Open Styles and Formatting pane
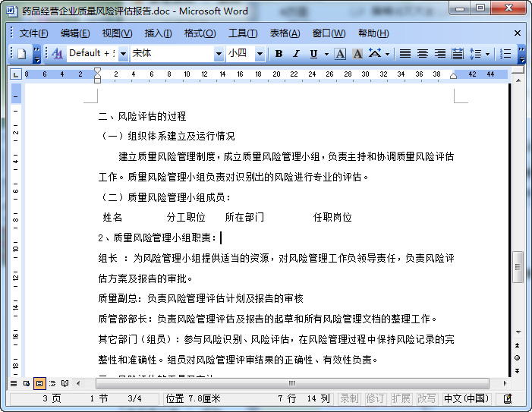Screen dimensions: 532x412 click(58, 54)
